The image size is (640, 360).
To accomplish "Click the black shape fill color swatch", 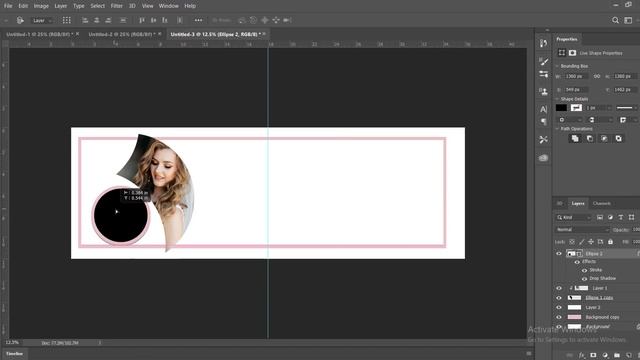I will click(561, 108).
